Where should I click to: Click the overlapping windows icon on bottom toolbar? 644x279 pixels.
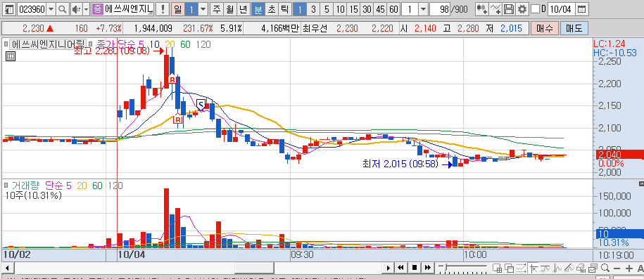click(x=510, y=268)
